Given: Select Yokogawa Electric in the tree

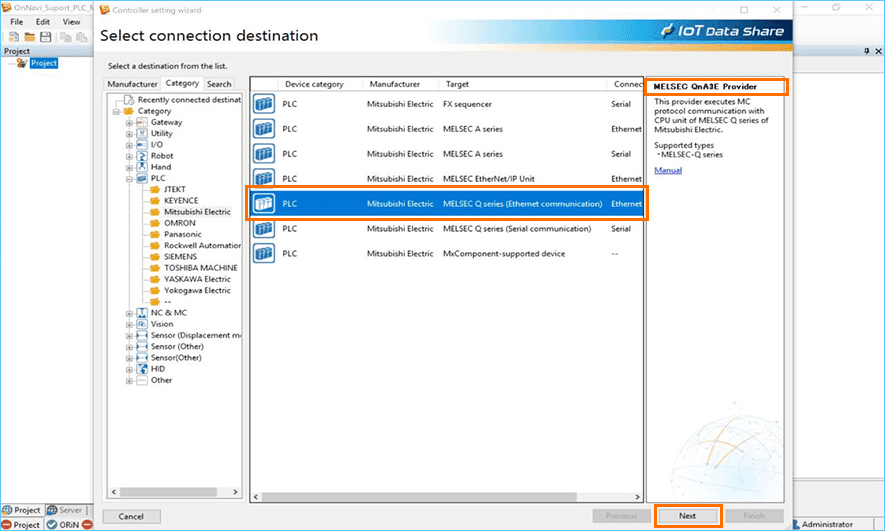Looking at the screenshot, I should click(197, 290).
